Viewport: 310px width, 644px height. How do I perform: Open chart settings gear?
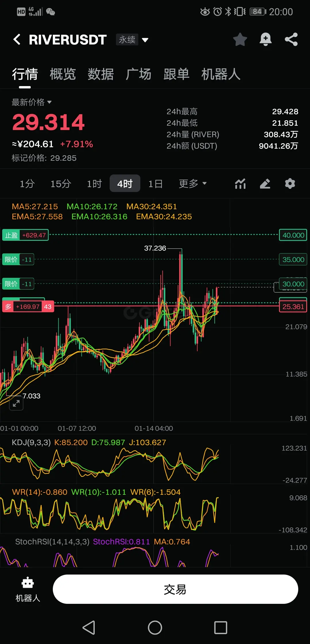[290, 184]
